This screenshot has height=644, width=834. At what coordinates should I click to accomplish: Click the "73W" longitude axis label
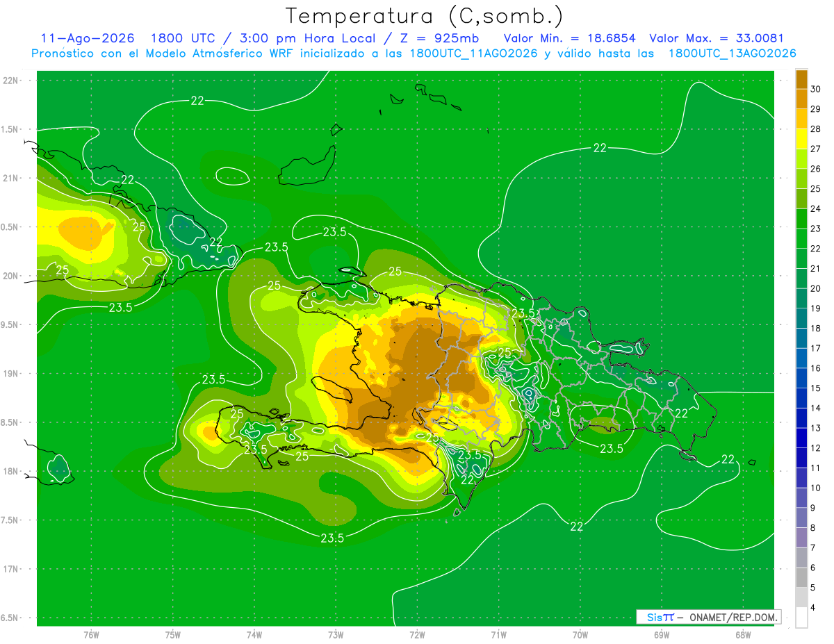pos(336,635)
